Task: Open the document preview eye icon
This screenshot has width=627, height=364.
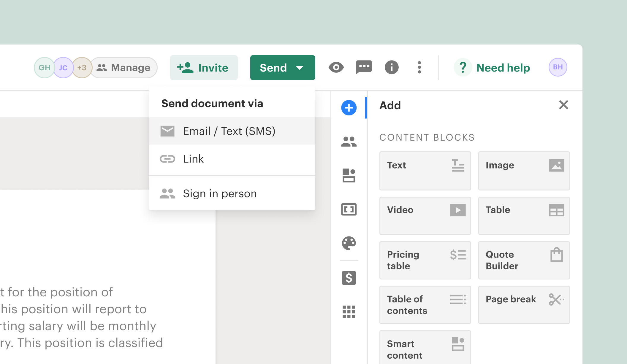Action: [336, 68]
